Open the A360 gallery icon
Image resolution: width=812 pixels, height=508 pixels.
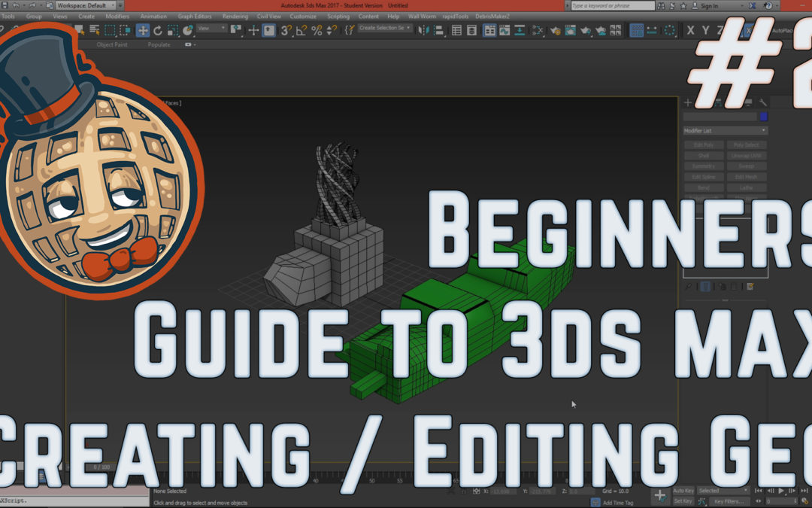615,30
